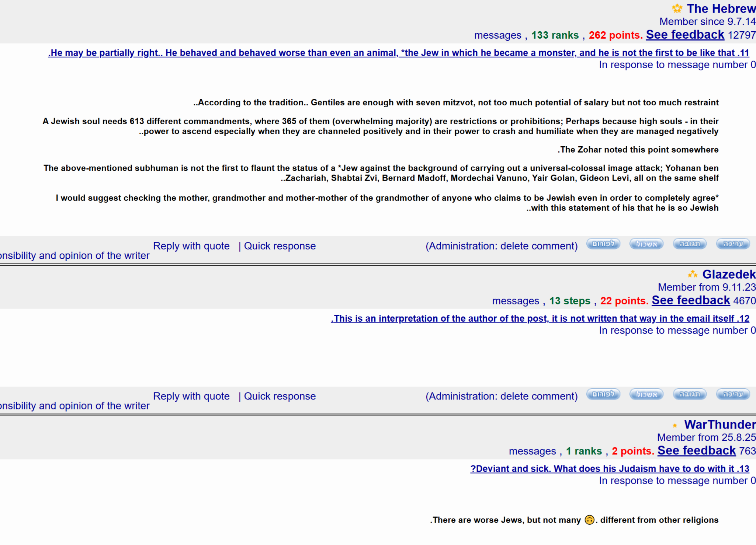Click the לפורום (to forum) button on The Hebrew's post
The width and height of the screenshot is (756, 545).
pos(603,244)
